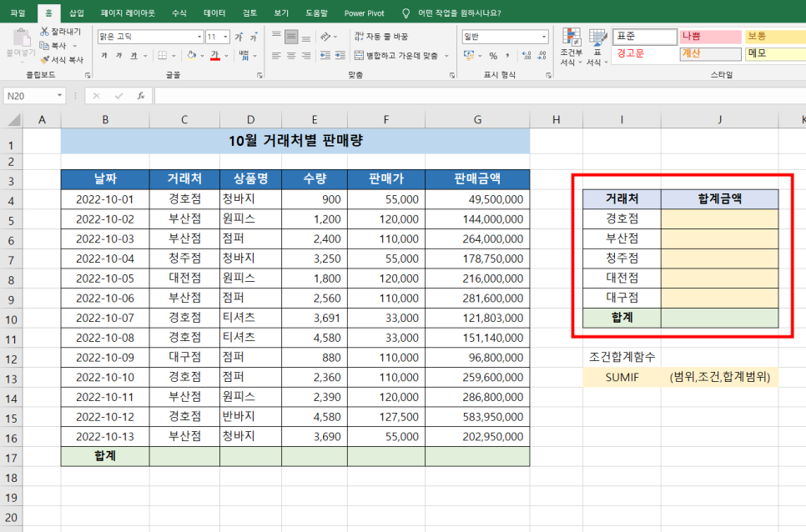This screenshot has width=806, height=532.
Task: Expand the borders dropdown arrow
Action: click(x=174, y=56)
